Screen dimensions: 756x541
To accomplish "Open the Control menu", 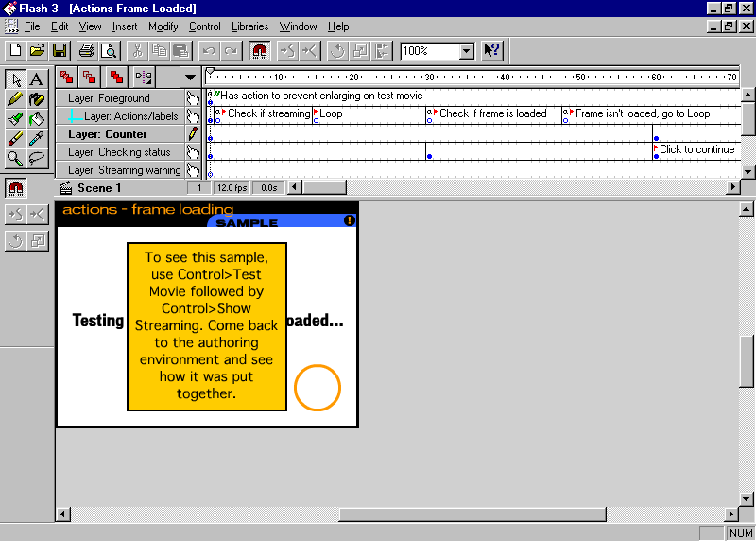I will [x=205, y=26].
